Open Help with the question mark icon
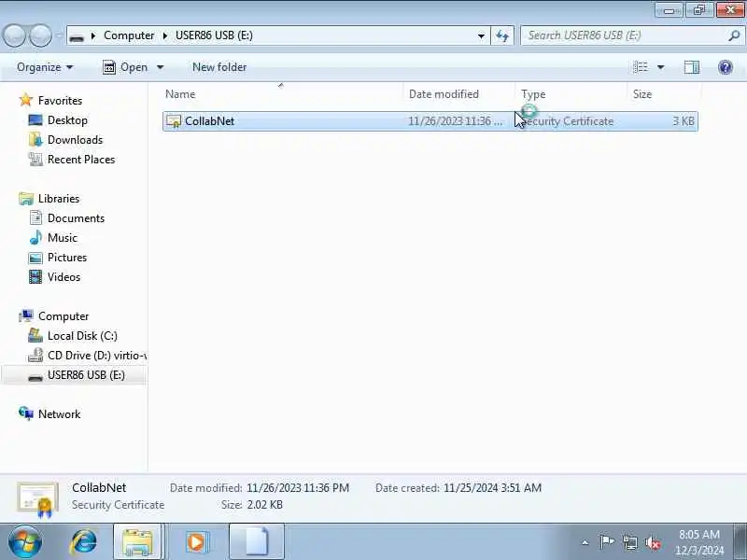Image resolution: width=747 pixels, height=560 pixels. coord(726,67)
